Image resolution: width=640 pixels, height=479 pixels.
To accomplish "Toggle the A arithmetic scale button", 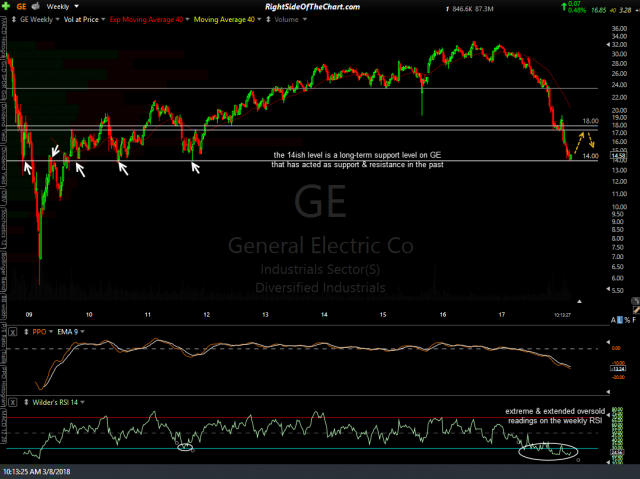I will 613,320.
